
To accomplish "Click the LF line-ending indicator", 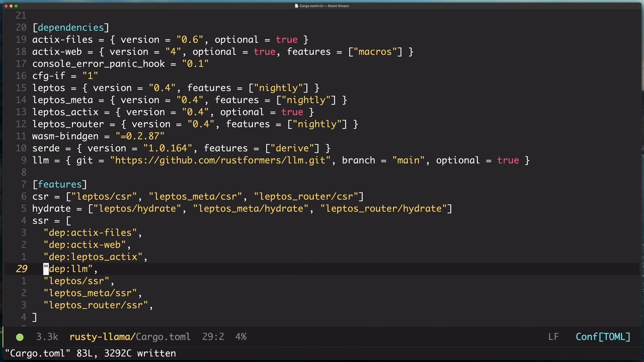I will [x=553, y=337].
